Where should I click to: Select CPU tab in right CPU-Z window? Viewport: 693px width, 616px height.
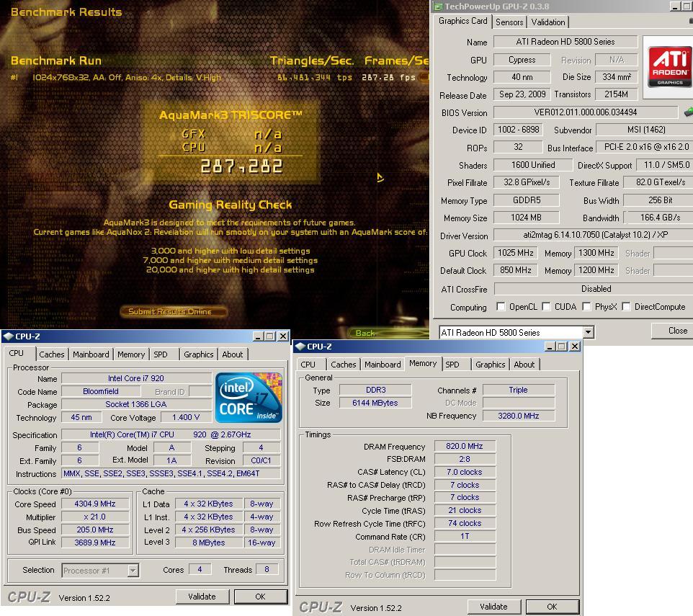click(x=308, y=365)
